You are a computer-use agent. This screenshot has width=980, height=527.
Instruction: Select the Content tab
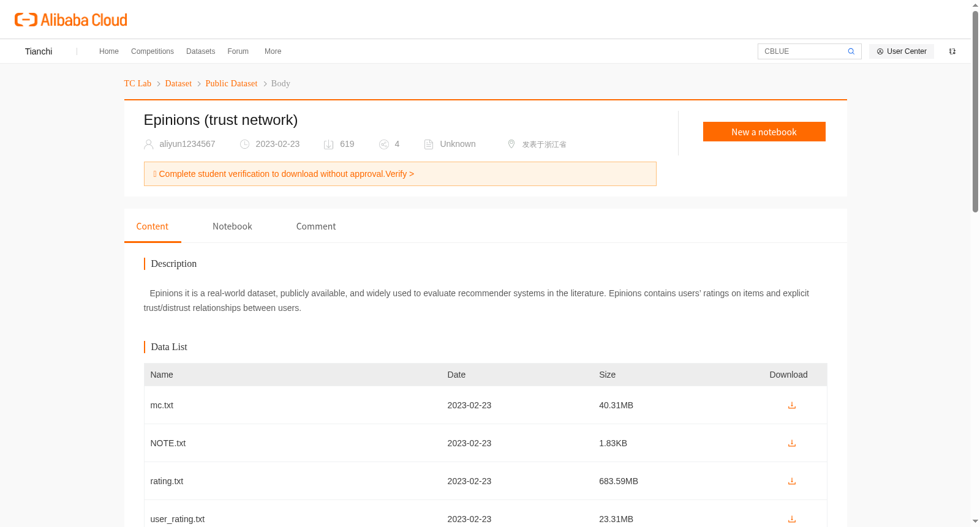coord(153,226)
